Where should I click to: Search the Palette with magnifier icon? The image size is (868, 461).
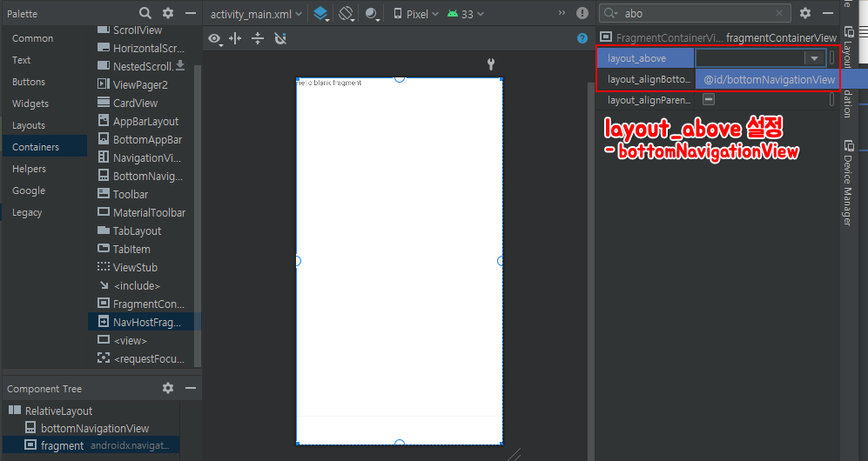click(x=145, y=13)
